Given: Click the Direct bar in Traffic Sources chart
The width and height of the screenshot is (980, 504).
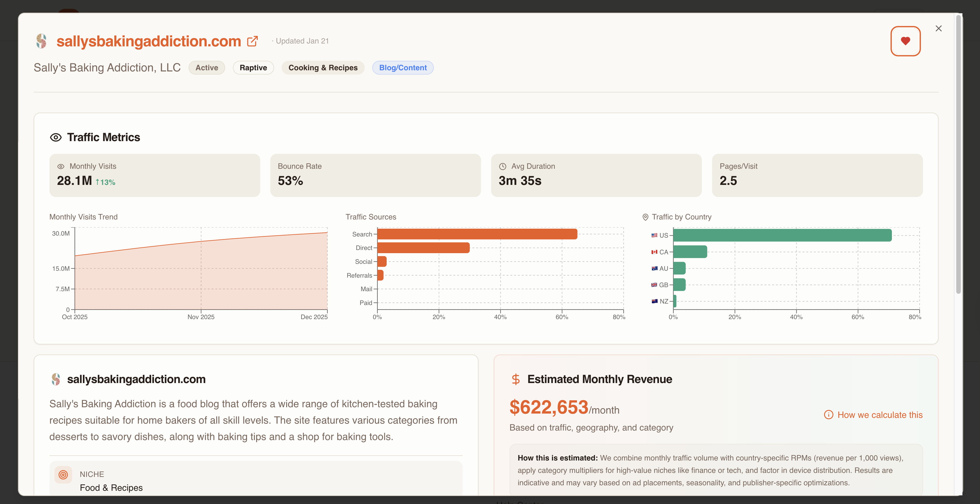Looking at the screenshot, I should (423, 248).
